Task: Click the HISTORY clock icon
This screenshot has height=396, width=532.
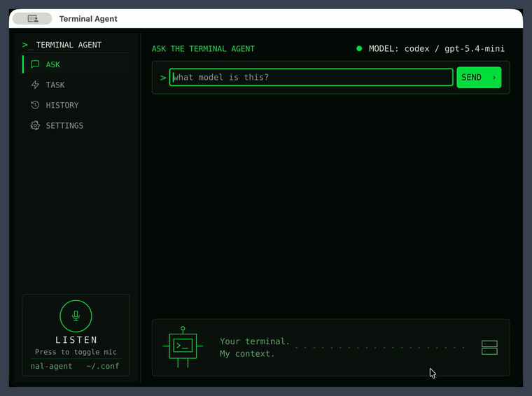Action: pos(35,105)
